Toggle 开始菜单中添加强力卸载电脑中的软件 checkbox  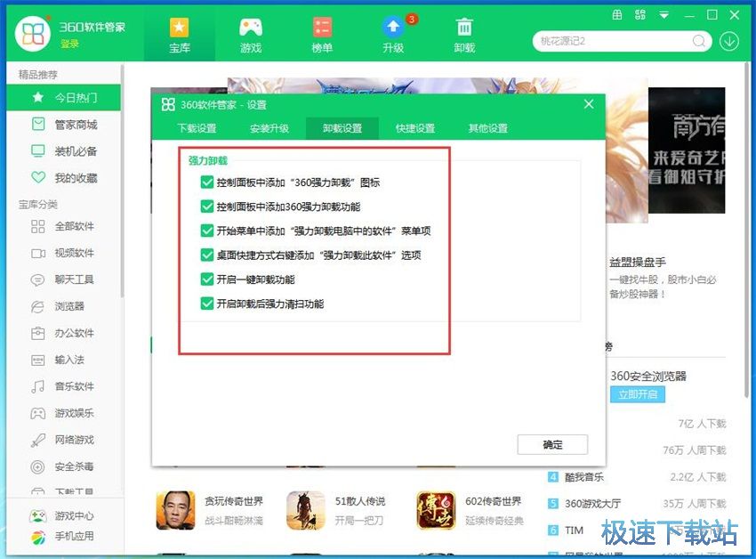click(207, 231)
